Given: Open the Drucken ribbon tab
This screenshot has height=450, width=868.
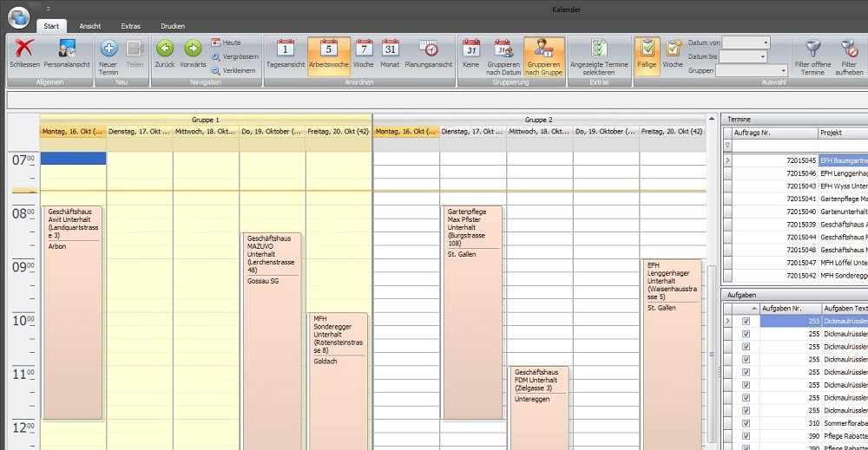Looking at the screenshot, I should tap(173, 26).
